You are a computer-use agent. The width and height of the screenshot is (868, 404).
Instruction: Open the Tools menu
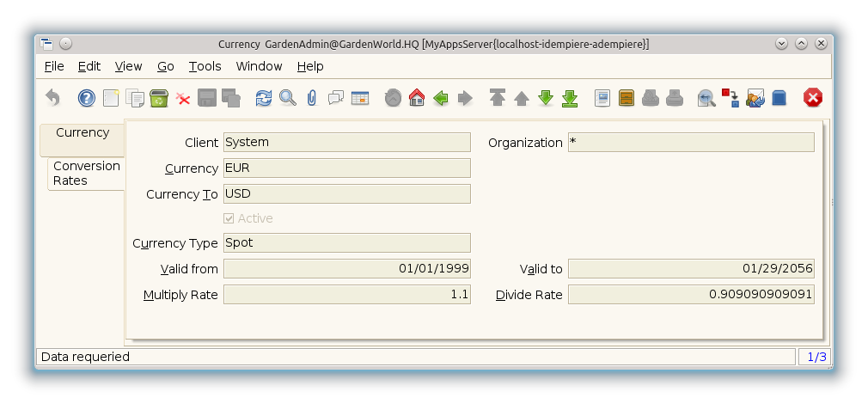coord(205,66)
